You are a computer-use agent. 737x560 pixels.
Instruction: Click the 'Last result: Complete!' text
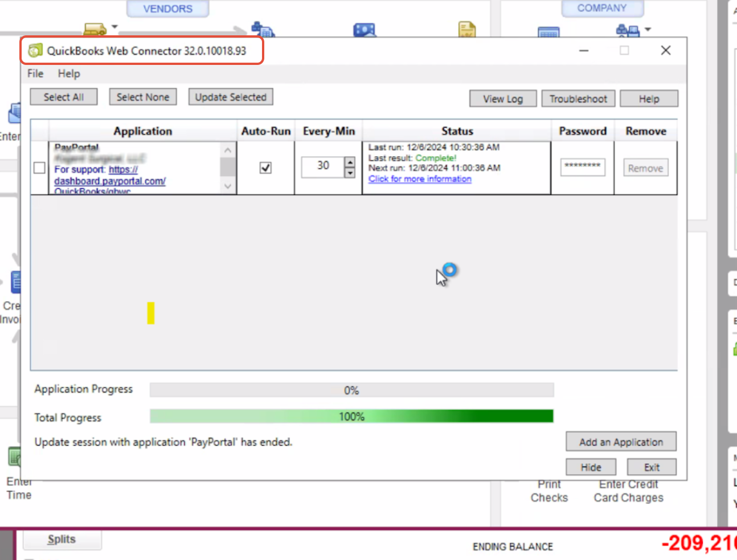(x=412, y=158)
